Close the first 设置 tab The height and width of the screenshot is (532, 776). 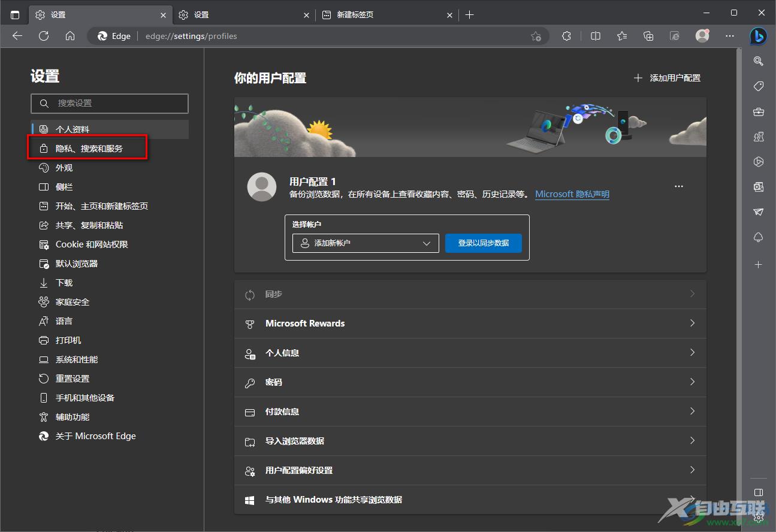click(x=164, y=15)
